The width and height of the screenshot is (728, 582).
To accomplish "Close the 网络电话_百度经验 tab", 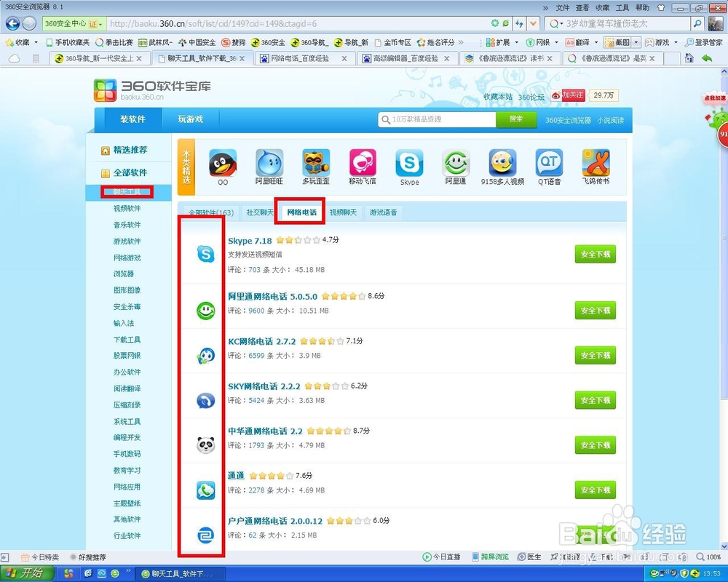I will [344, 58].
